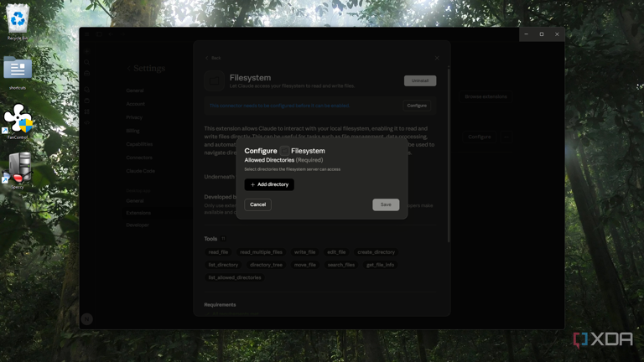Open Privacy settings tab
The width and height of the screenshot is (644, 362).
134,117
